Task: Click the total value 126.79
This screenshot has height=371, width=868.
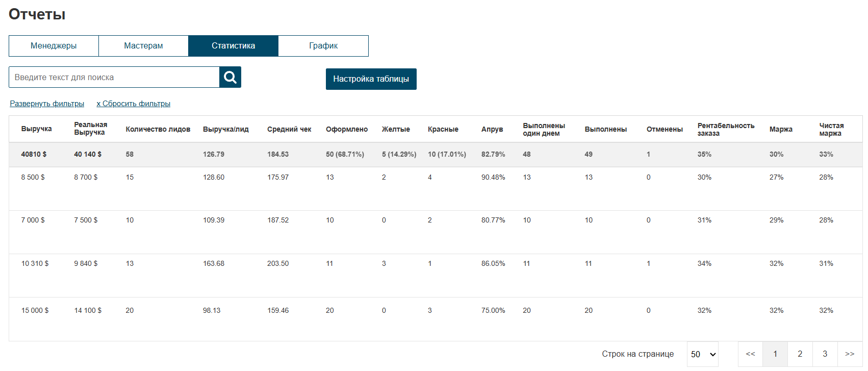Action: (x=214, y=154)
